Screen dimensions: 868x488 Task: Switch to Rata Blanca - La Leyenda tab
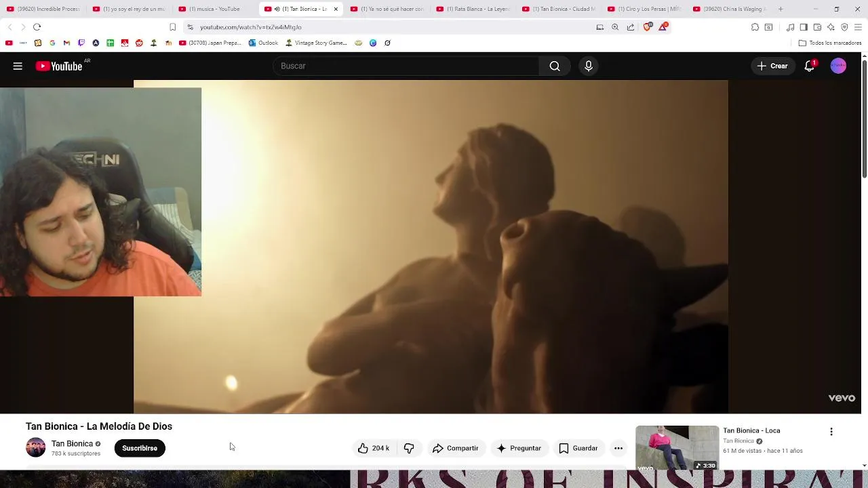(x=473, y=9)
